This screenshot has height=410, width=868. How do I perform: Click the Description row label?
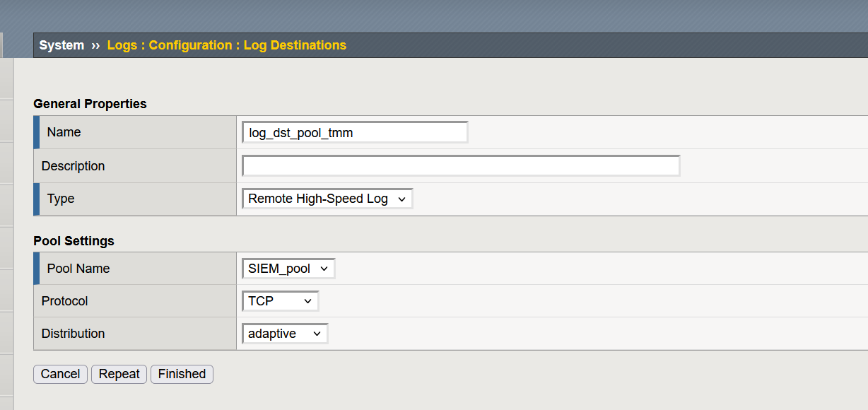73,166
